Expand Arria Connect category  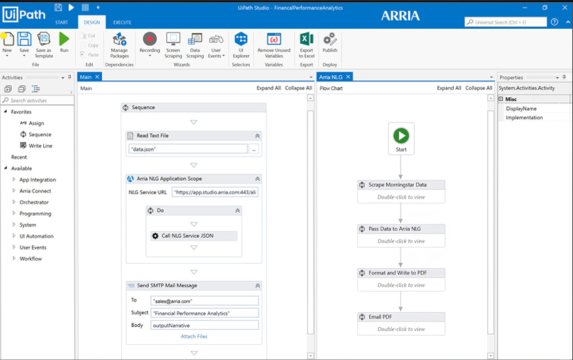pos(14,191)
